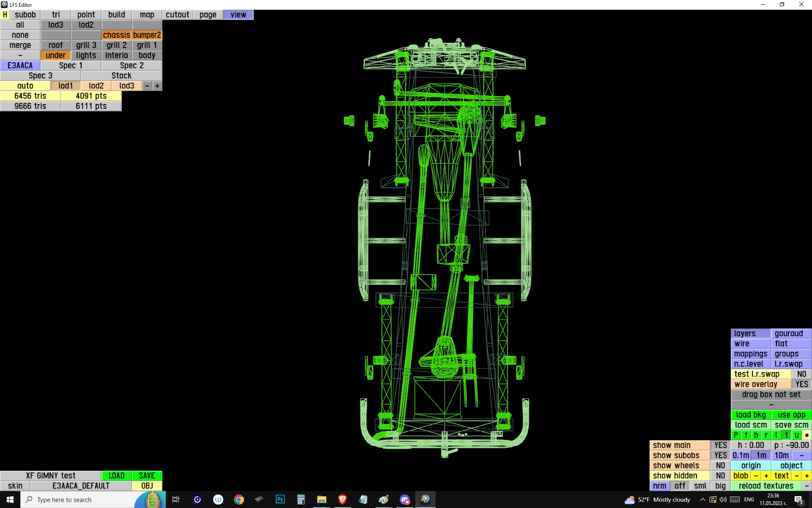Toggle show hidden NO value
Image resolution: width=812 pixels, height=508 pixels.
tap(720, 476)
